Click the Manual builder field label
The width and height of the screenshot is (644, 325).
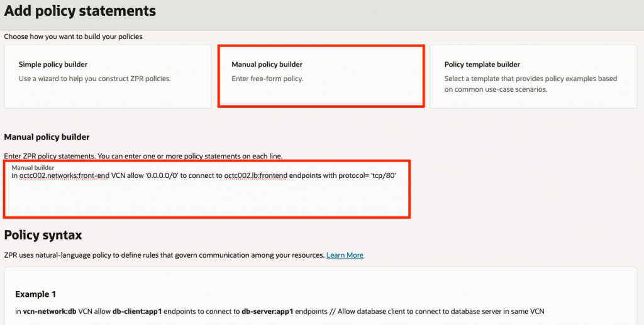[33, 168]
